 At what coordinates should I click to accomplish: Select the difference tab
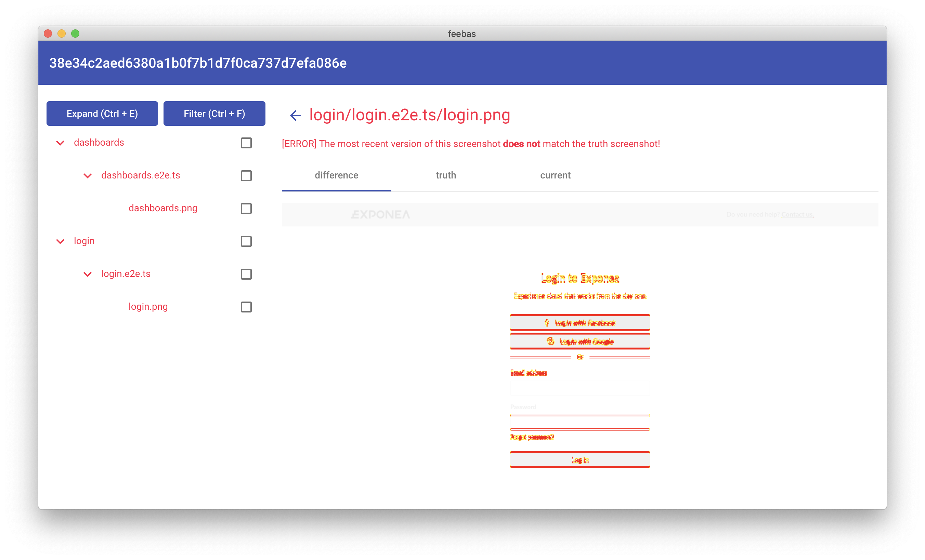pyautogui.click(x=336, y=175)
